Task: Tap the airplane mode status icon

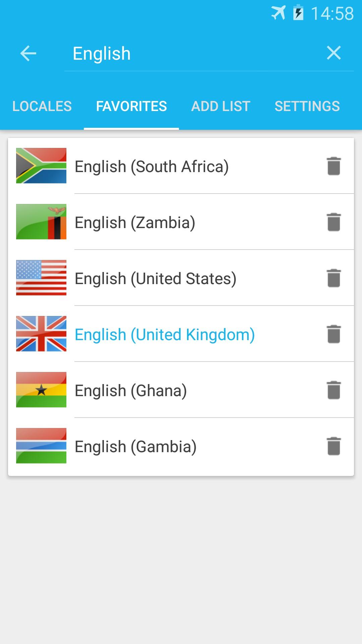Action: pyautogui.click(x=278, y=13)
